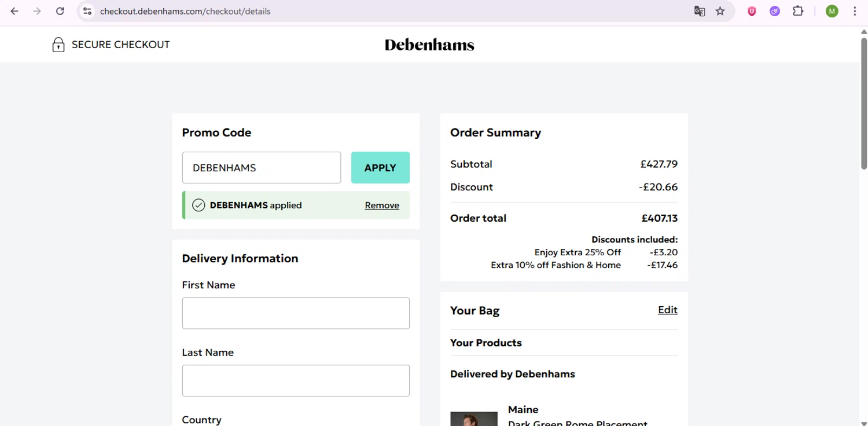Bookmark this page with star icon
The height and width of the screenshot is (426, 868).
pos(720,11)
